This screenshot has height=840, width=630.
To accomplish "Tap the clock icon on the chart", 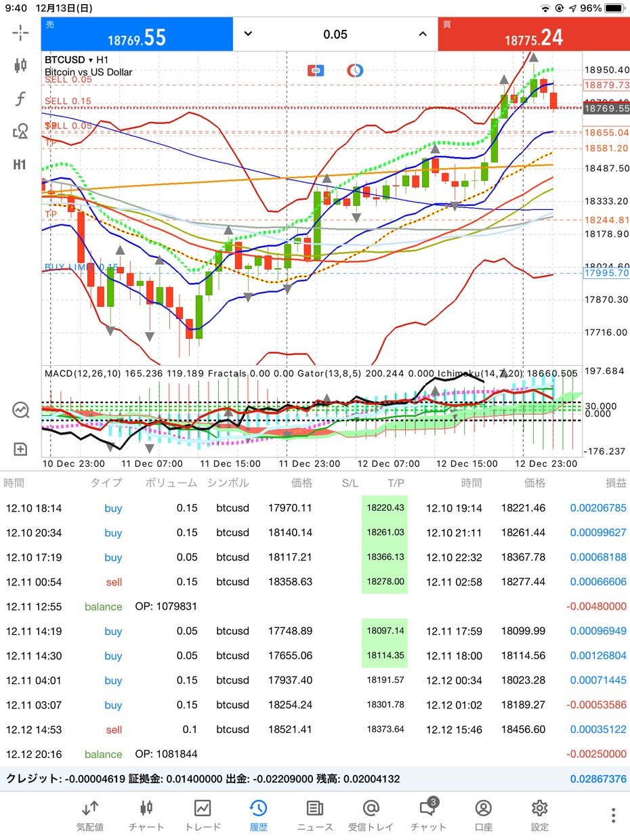I will point(355,70).
